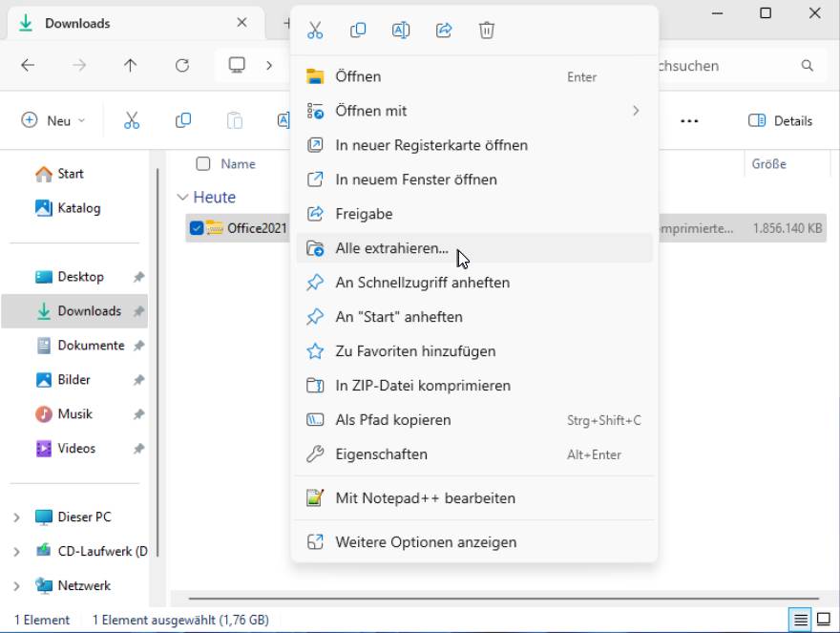The height and width of the screenshot is (633, 840).
Task: Select In neuer Registerkarte öffnen
Action: pyautogui.click(x=474, y=145)
